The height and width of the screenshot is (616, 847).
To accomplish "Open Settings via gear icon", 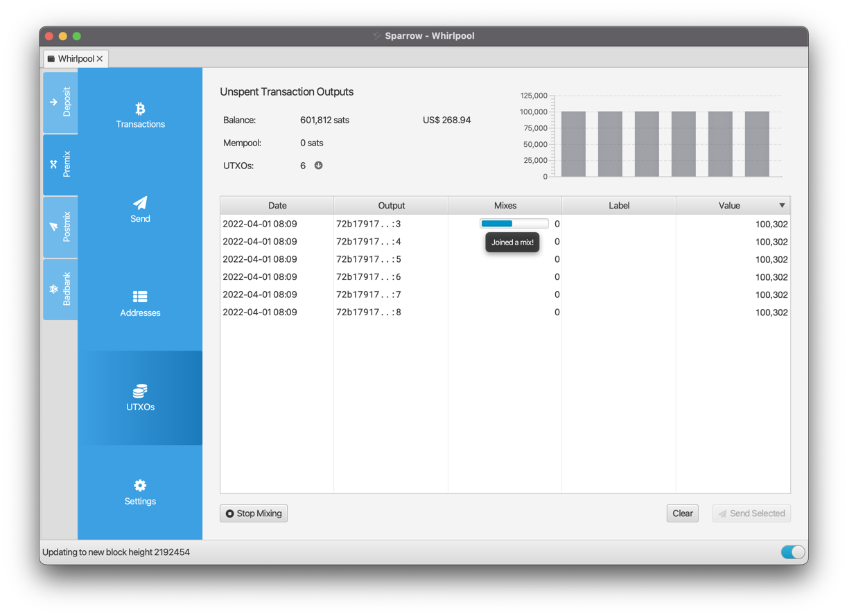I will 140,485.
